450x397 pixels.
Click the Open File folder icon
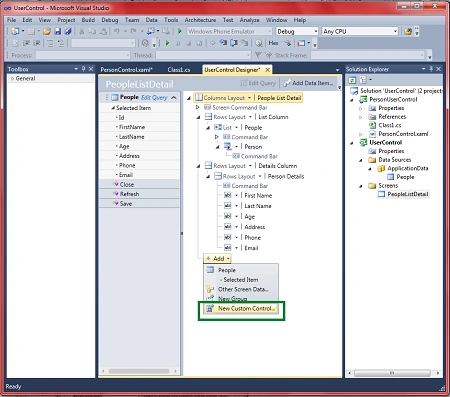point(47,31)
